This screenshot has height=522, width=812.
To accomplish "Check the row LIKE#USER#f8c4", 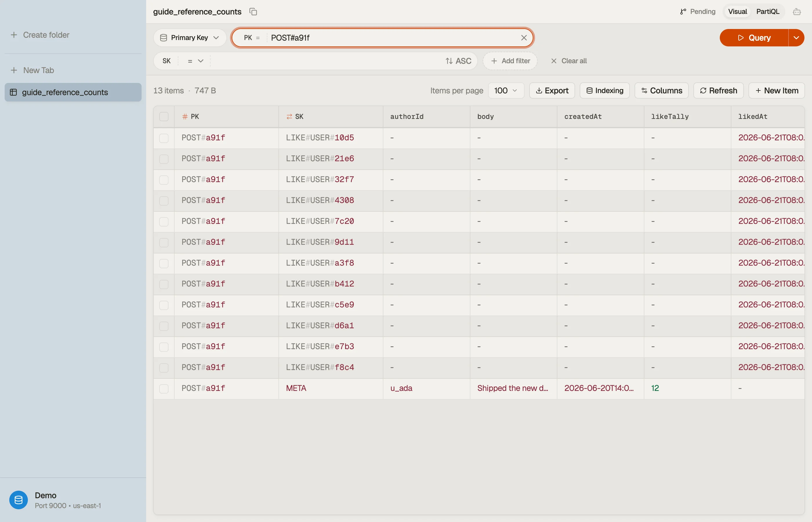I will (x=164, y=368).
